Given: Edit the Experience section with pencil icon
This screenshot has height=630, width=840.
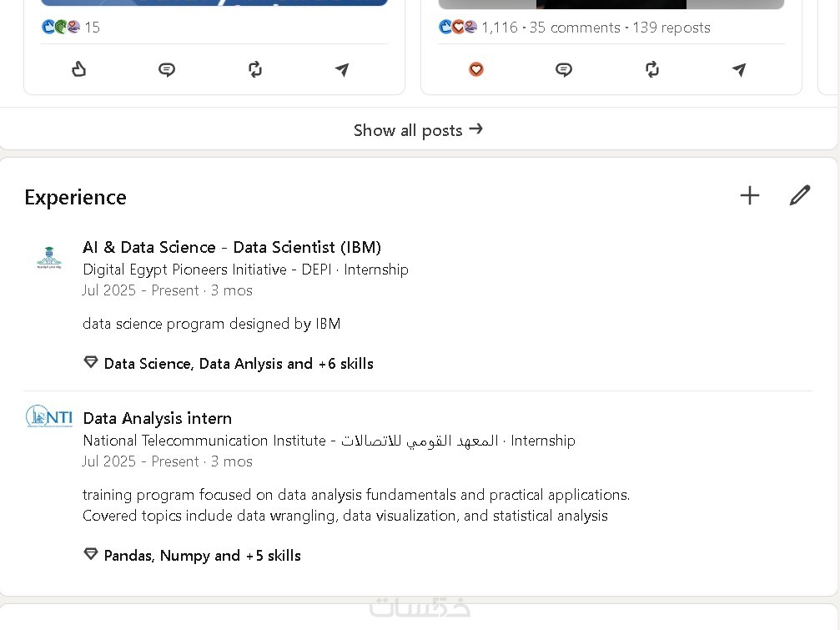Looking at the screenshot, I should [800, 195].
